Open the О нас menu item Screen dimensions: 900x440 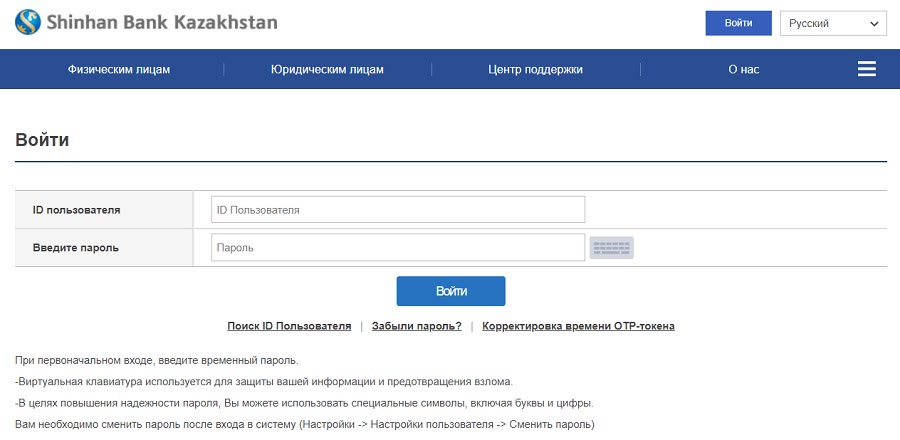point(744,69)
